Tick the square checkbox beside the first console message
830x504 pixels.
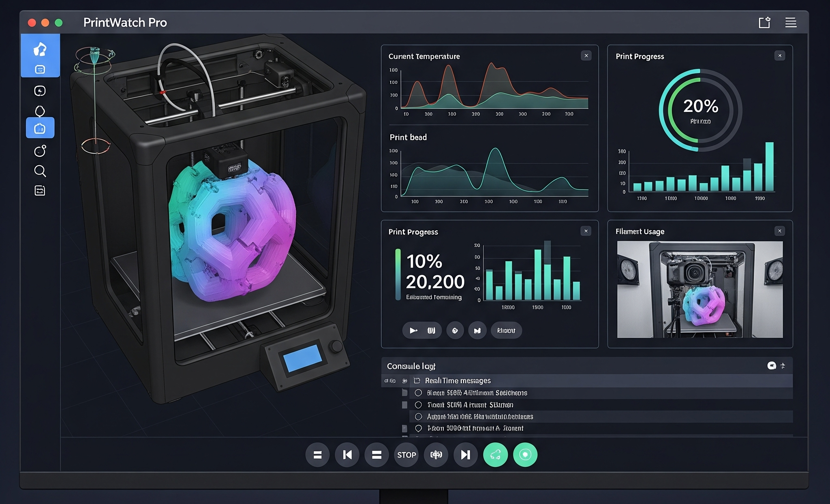tap(404, 393)
